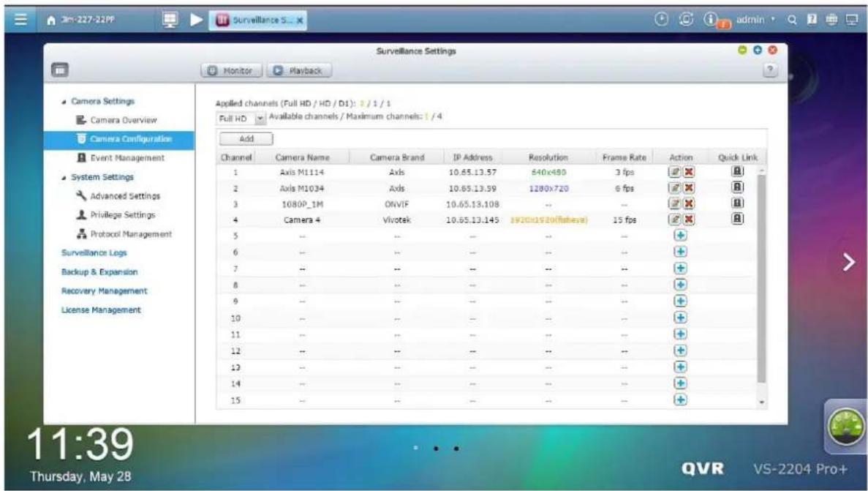Open the Full HD channel type dropdown
This screenshot has height=491, width=868.
pos(241,119)
